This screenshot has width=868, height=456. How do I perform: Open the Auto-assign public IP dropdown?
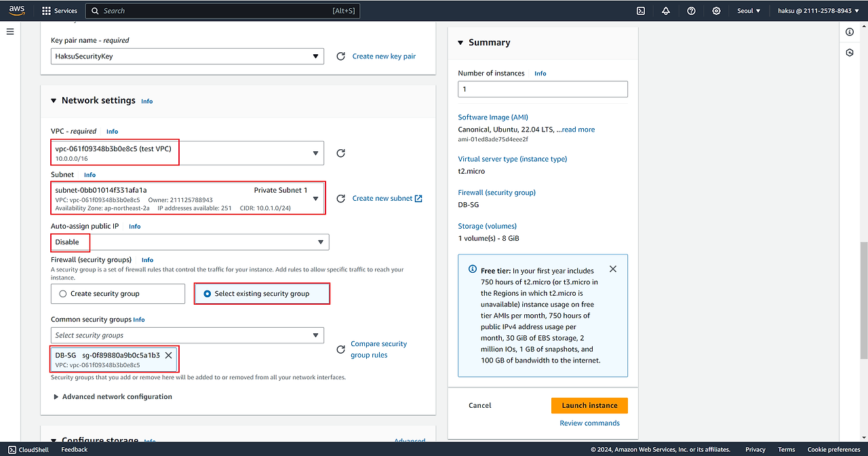(189, 242)
